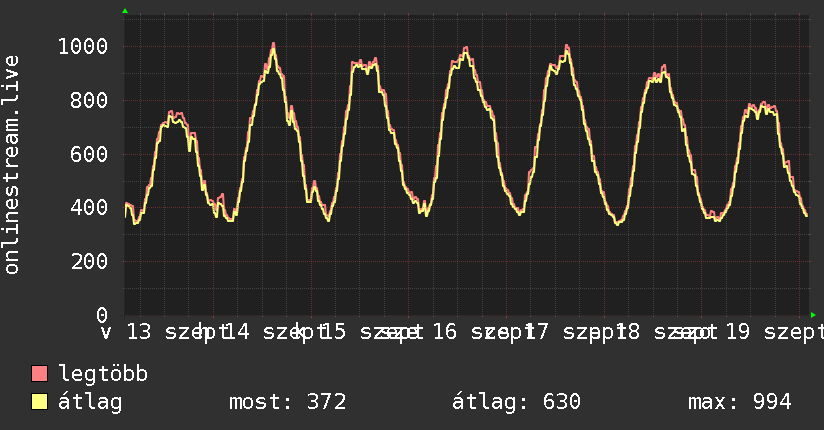Click the yellow átlag legend swatch
This screenshot has width=824, height=430.
tap(39, 402)
